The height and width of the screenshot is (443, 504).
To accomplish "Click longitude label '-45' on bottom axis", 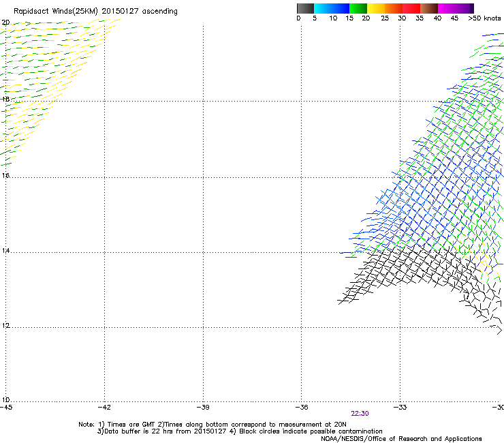I will click(6, 408).
